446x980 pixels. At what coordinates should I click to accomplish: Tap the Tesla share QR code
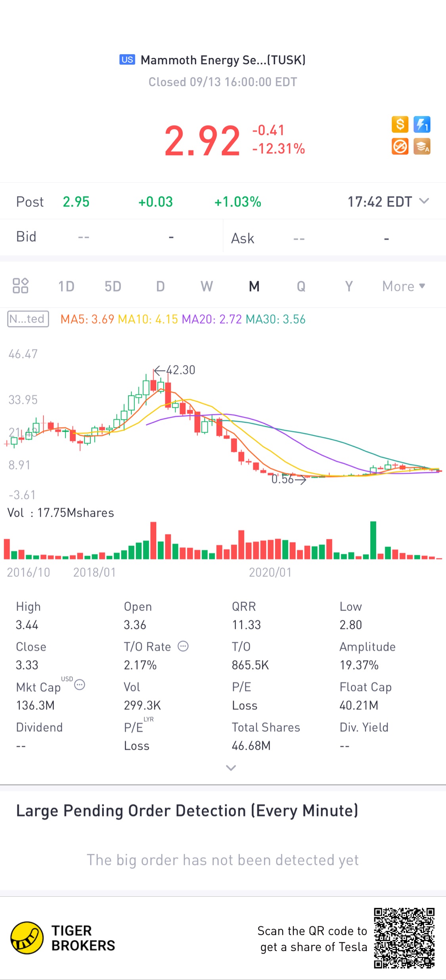pyautogui.click(x=404, y=938)
